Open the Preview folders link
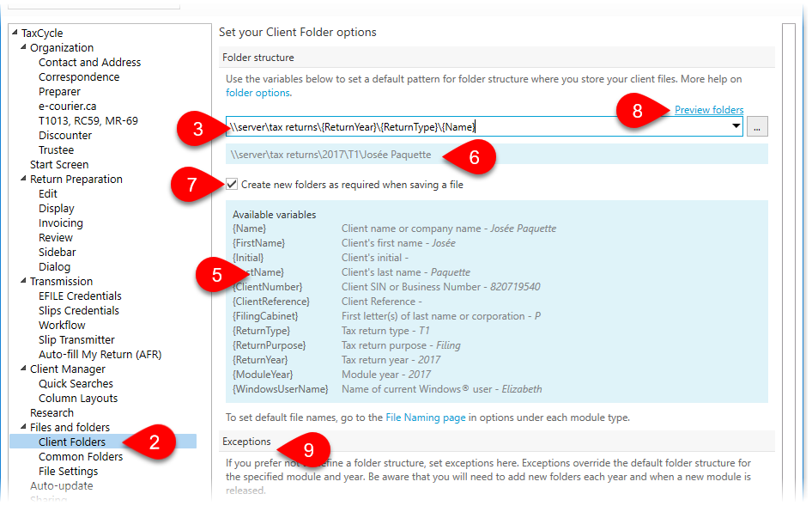 coord(709,110)
